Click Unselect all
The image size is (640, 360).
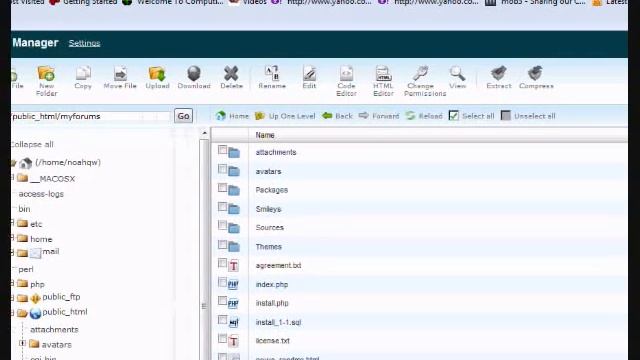(x=528, y=116)
